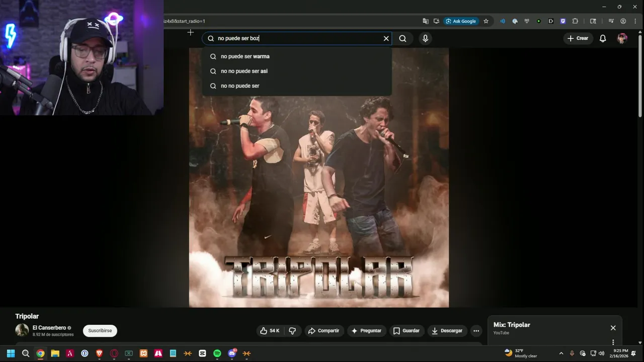Viewport: 644px width, 362px height.
Task: Open the YouTube account avatar menu
Action: [x=622, y=38]
